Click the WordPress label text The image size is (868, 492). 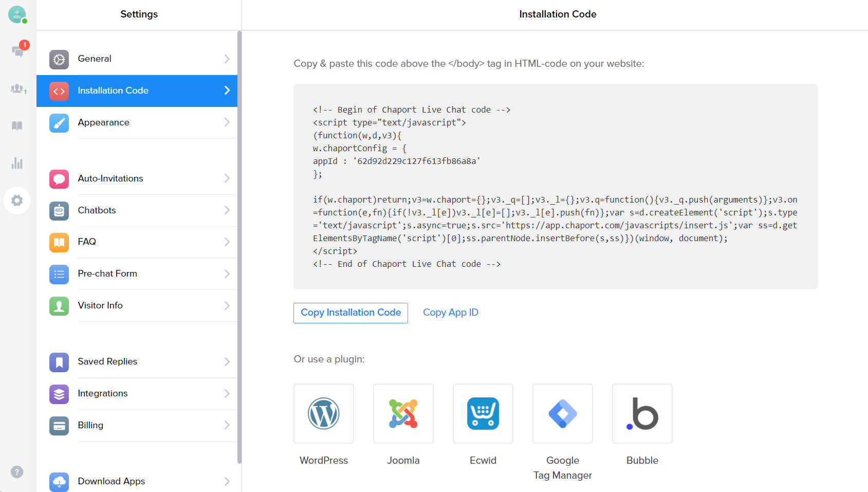324,460
